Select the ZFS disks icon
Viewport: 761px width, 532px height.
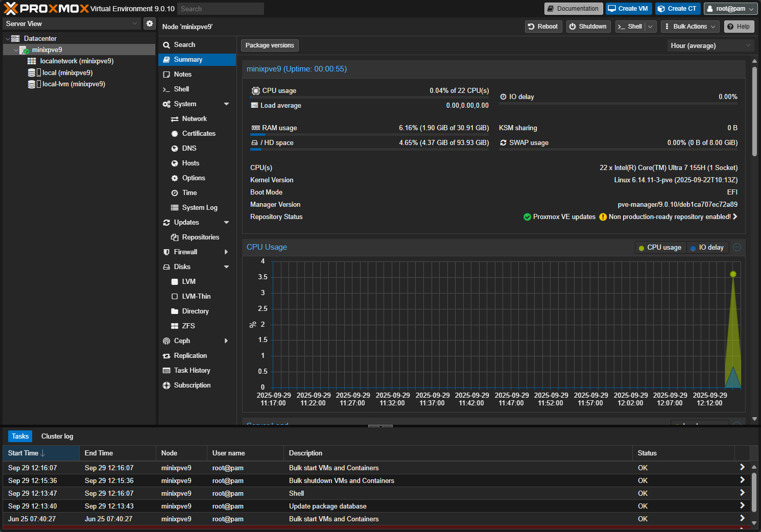click(176, 326)
